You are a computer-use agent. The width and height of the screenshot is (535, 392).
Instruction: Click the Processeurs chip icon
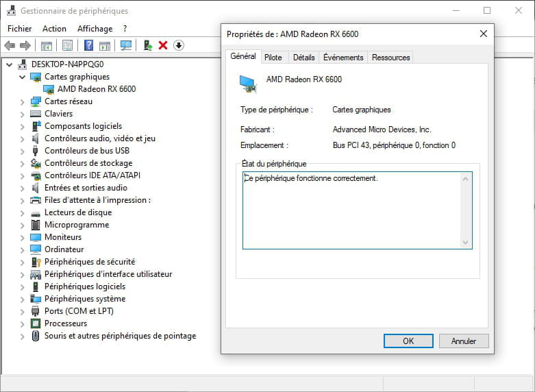point(36,323)
